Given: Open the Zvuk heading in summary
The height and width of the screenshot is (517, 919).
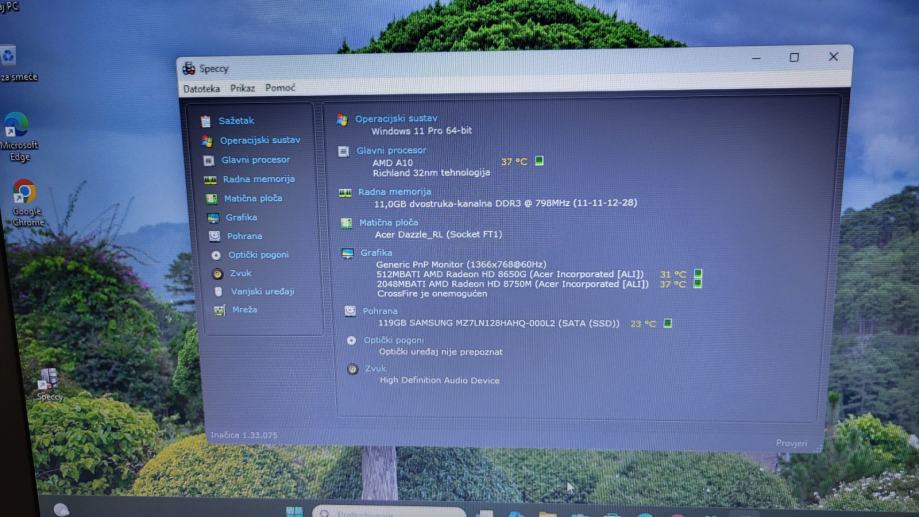Looking at the screenshot, I should (x=376, y=369).
